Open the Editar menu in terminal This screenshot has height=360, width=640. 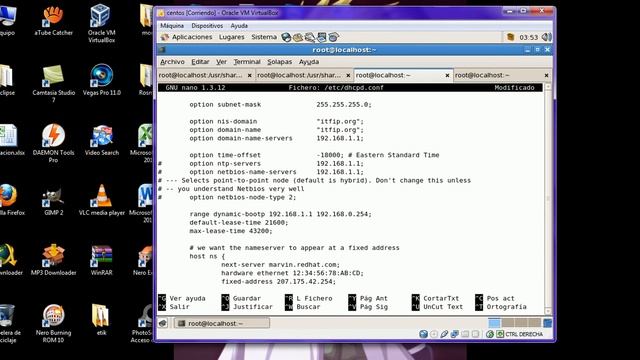point(200,62)
